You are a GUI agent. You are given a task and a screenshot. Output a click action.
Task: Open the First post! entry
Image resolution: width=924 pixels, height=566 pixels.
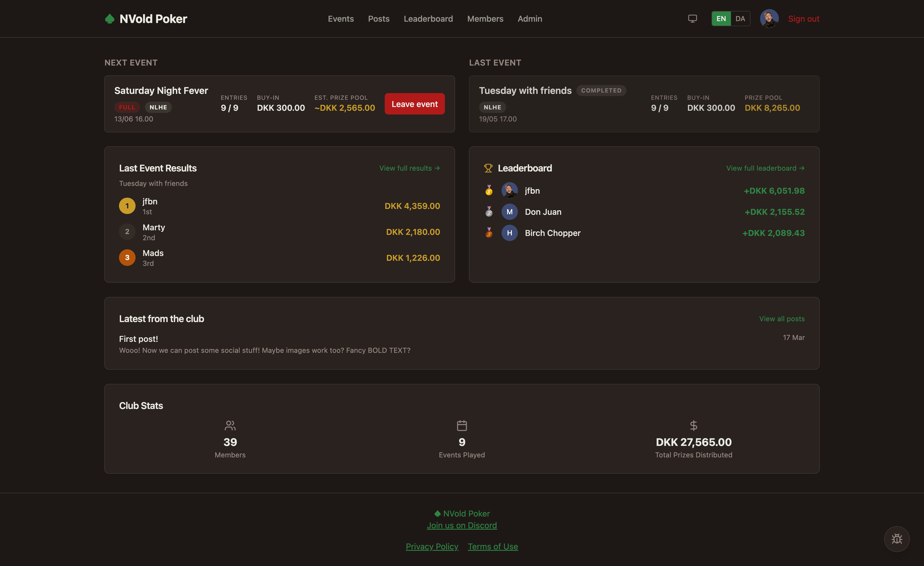138,339
